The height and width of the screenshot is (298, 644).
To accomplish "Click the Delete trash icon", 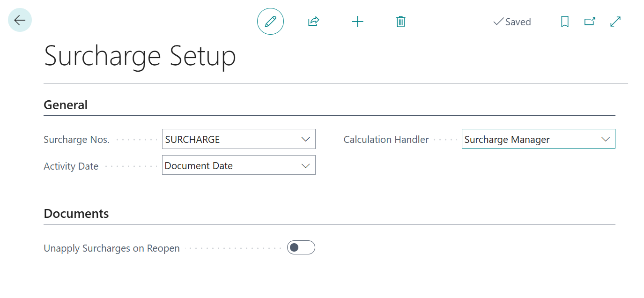I will tap(400, 21).
